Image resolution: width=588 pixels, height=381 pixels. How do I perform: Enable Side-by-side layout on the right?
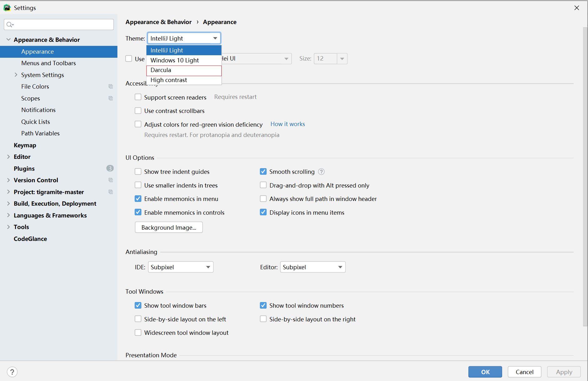tap(263, 319)
